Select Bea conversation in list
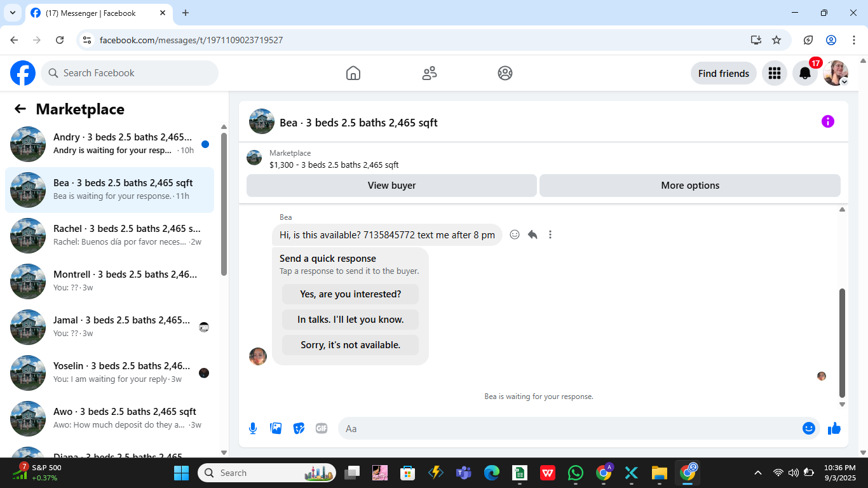The height and width of the screenshot is (488, 868). [109, 190]
